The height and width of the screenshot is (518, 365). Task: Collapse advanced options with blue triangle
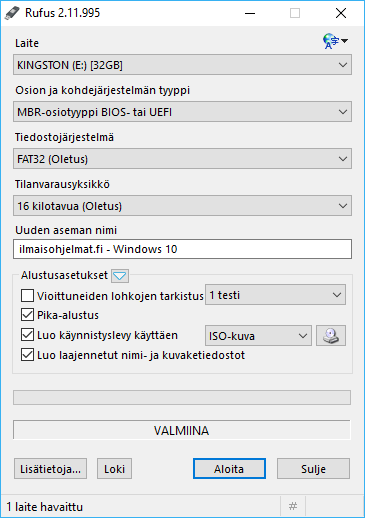coord(120,276)
